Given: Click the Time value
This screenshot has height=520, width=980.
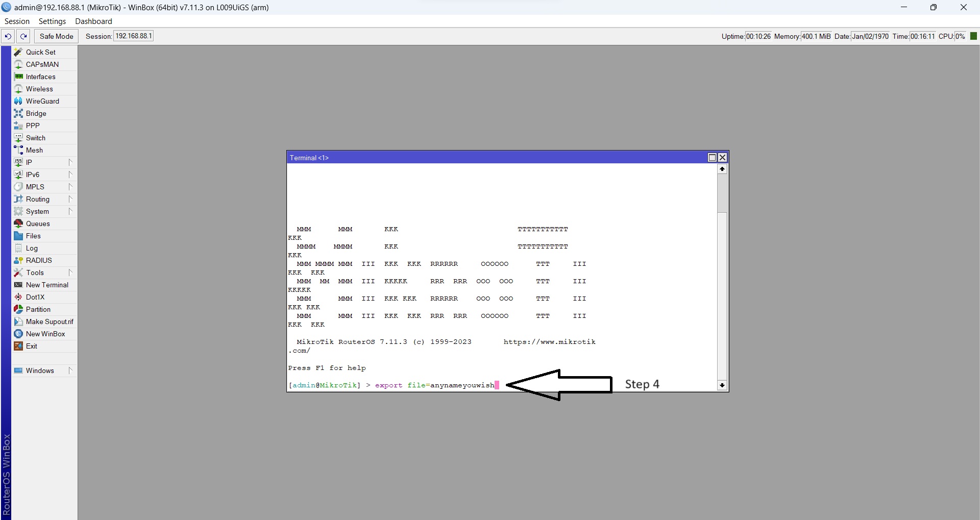Looking at the screenshot, I should tap(922, 36).
